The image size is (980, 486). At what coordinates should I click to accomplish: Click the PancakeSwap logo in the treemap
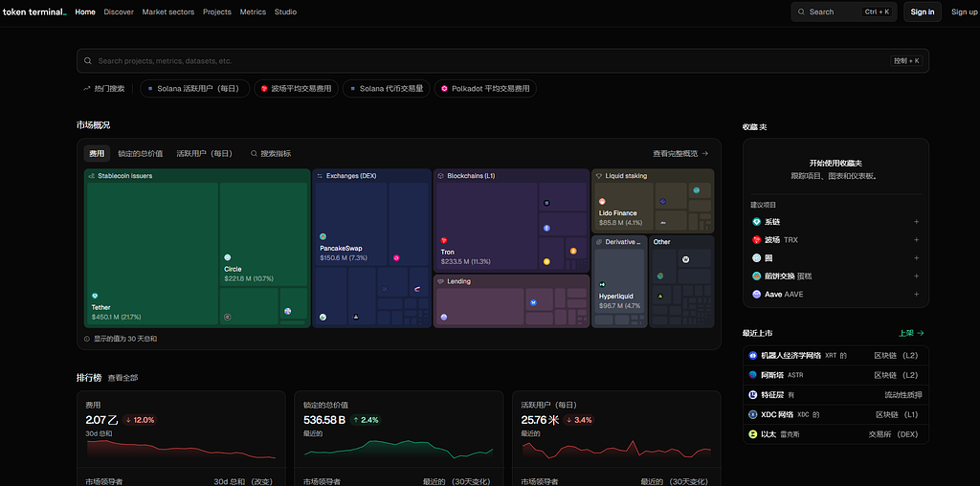click(x=323, y=236)
